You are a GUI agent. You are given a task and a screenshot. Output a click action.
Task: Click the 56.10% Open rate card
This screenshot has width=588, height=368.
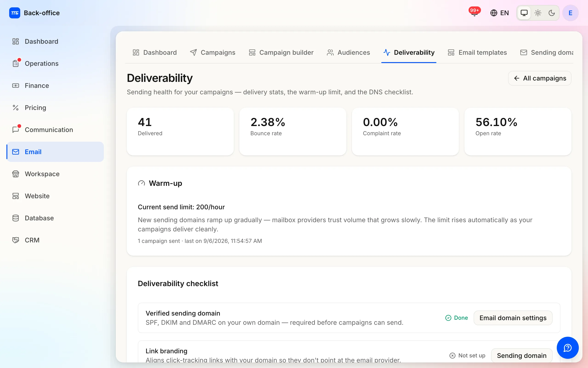pos(518,132)
